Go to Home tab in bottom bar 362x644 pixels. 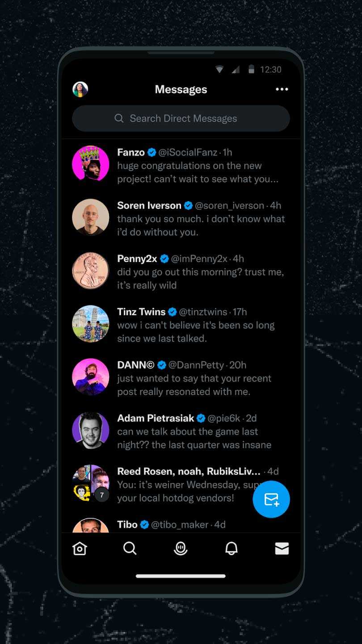(80, 548)
